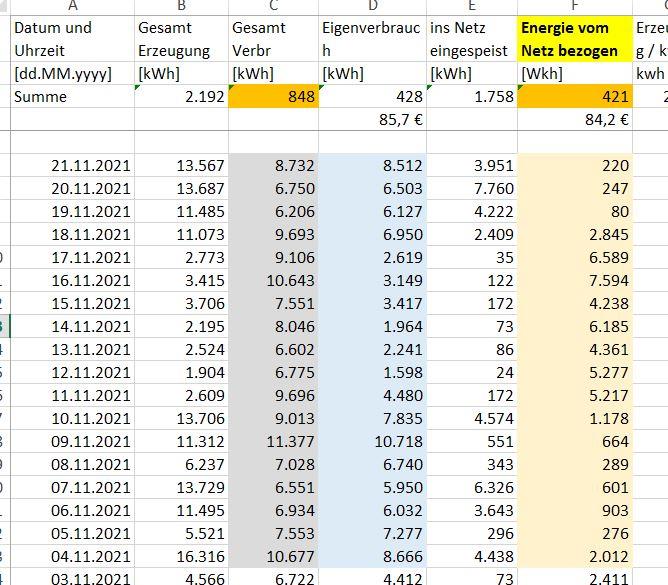Click generation value 2.773 for 17.11.2021
This screenshot has width=668, height=585.
click(x=181, y=257)
